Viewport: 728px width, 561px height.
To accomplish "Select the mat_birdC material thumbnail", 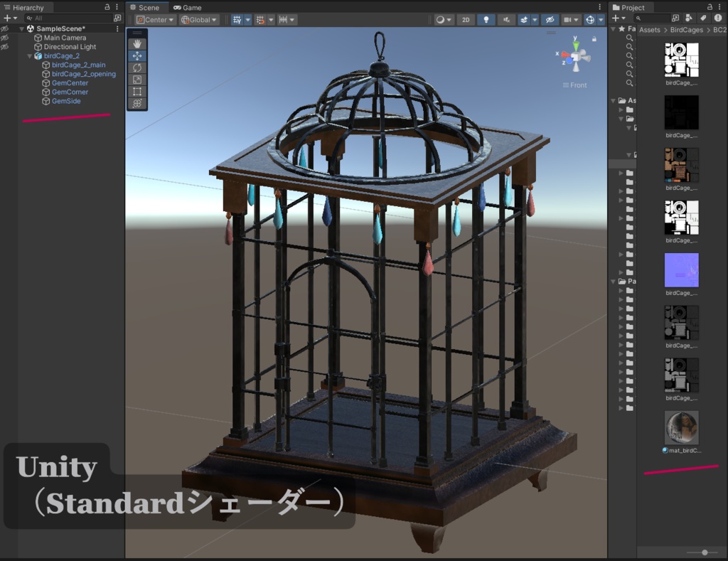I will (x=681, y=427).
